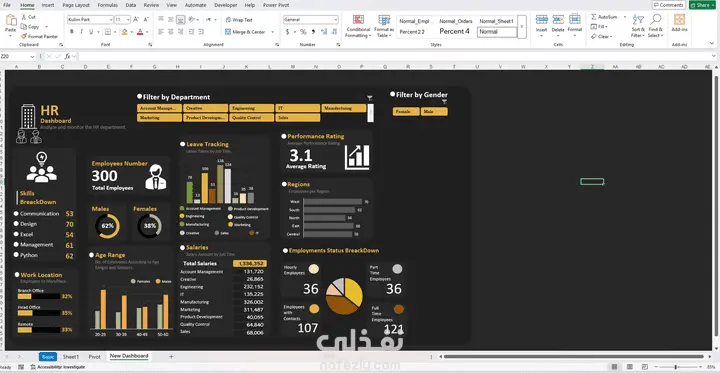The image size is (720, 373).
Task: Select the Engineering slicer button
Action: pyautogui.click(x=252, y=108)
